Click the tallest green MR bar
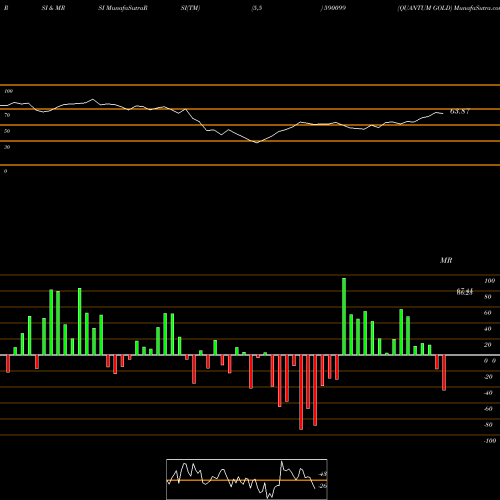This screenshot has height=500, width=500. pyautogui.click(x=344, y=316)
